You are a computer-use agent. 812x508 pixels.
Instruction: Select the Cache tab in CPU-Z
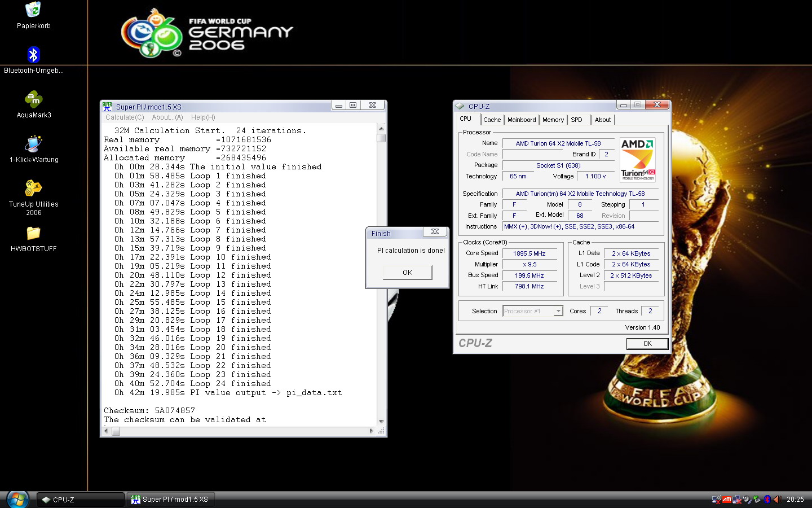492,120
